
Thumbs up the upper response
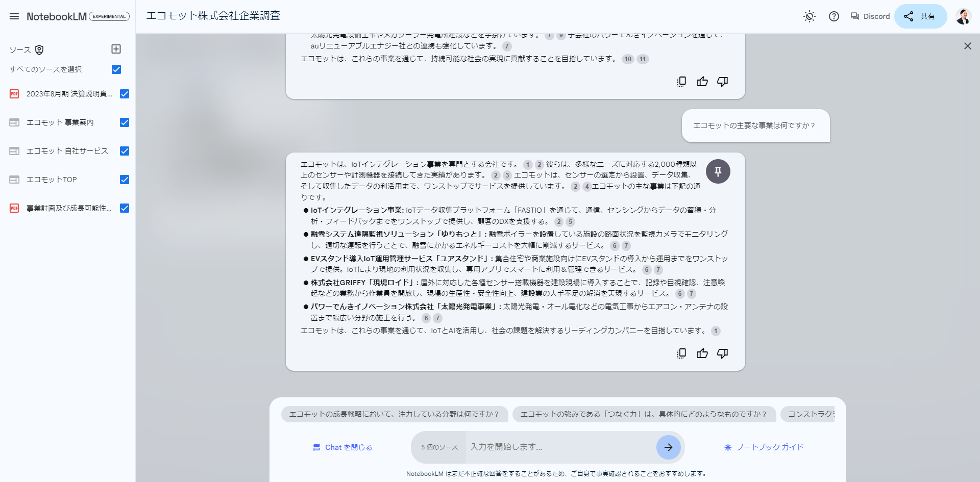tap(702, 82)
